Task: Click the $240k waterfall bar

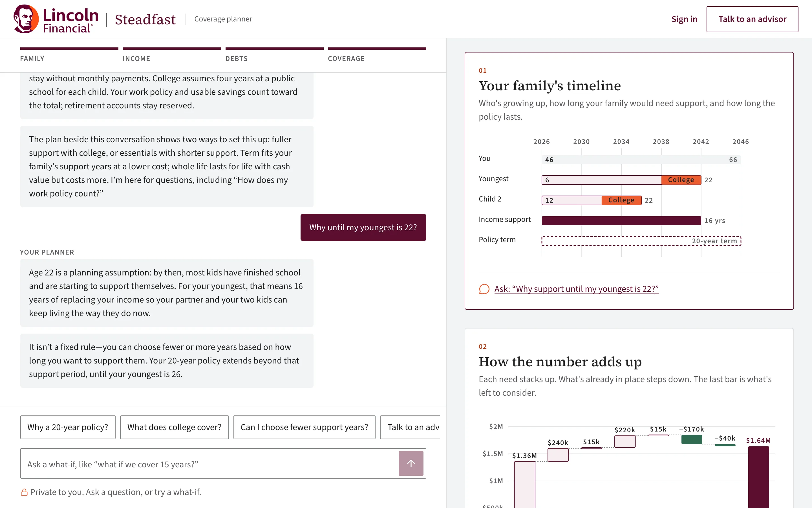Action: click(558, 455)
